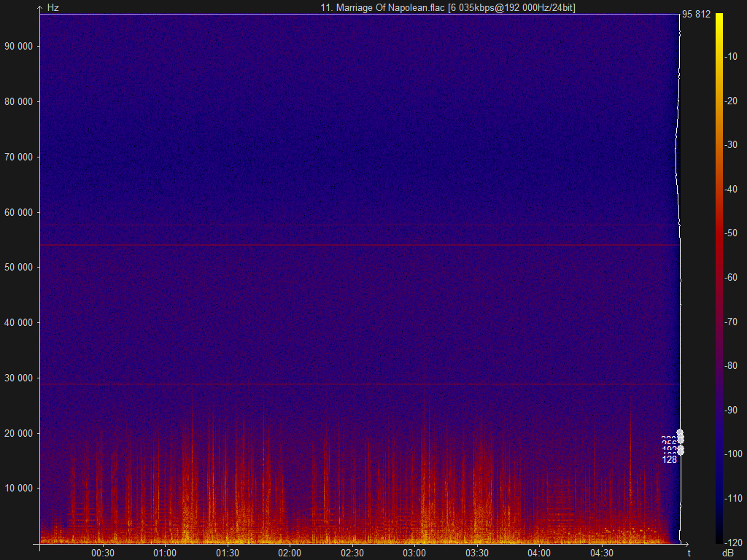
Task: Click the -120 dB scale value
Action: [732, 542]
